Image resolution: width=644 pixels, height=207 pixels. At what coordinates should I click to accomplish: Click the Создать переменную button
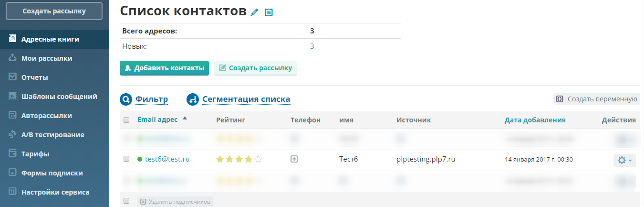pyautogui.click(x=596, y=99)
